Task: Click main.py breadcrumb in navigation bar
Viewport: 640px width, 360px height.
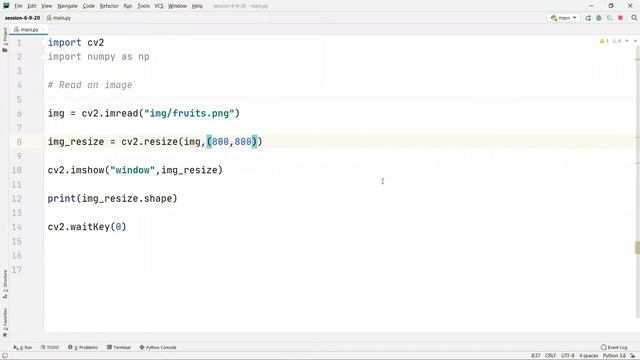Action: (x=59, y=18)
